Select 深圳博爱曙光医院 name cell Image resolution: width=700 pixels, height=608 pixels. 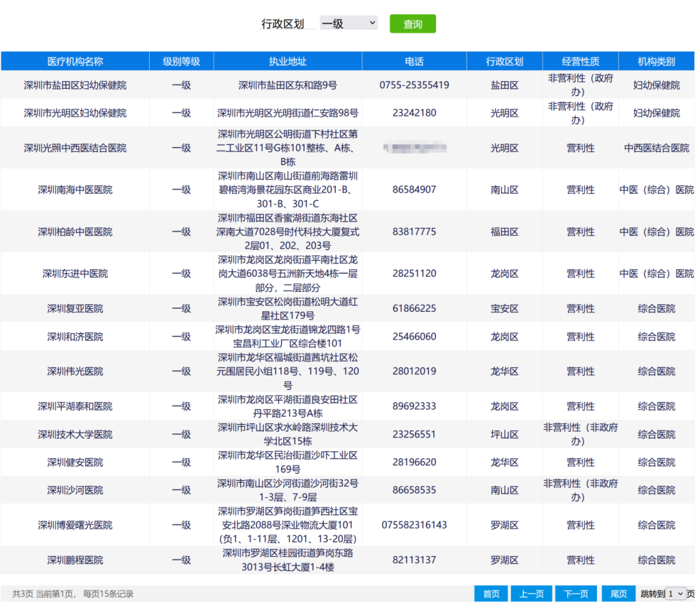[75, 525]
